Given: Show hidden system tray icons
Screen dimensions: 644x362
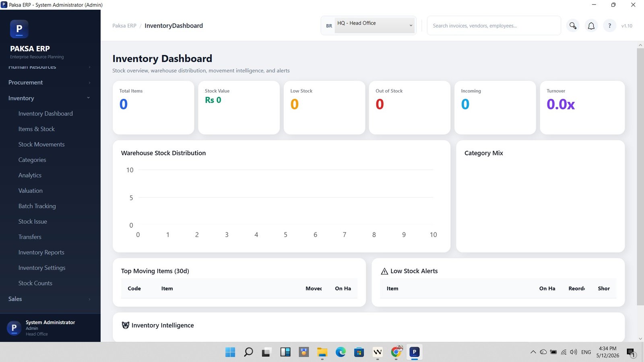Looking at the screenshot, I should 533,352.
